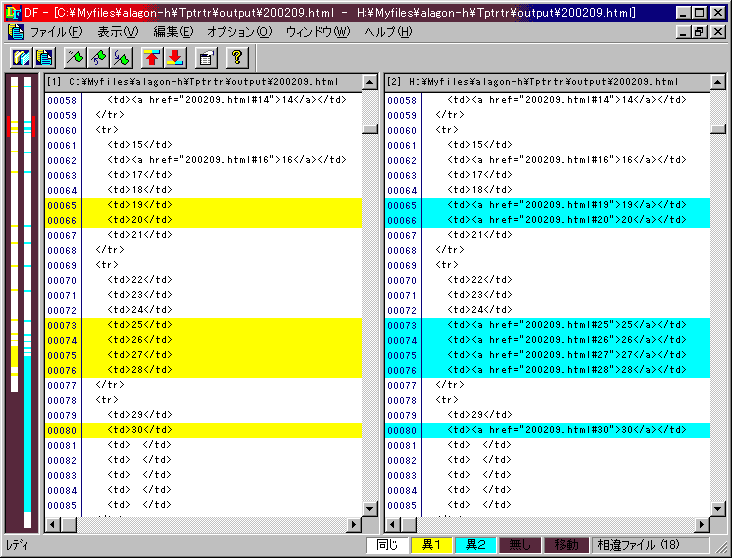The width and height of the screenshot is (732, 558).
Task: Select right pane line 00080 with href #30
Action: coord(548,430)
